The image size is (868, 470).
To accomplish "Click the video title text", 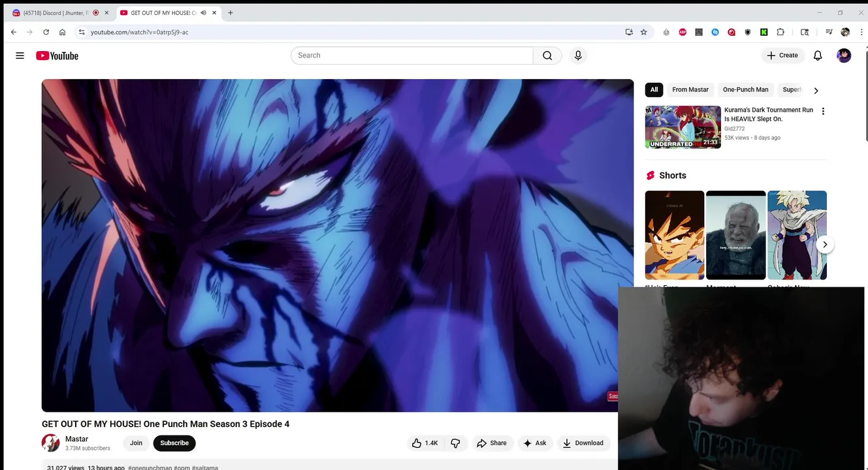I will click(165, 424).
